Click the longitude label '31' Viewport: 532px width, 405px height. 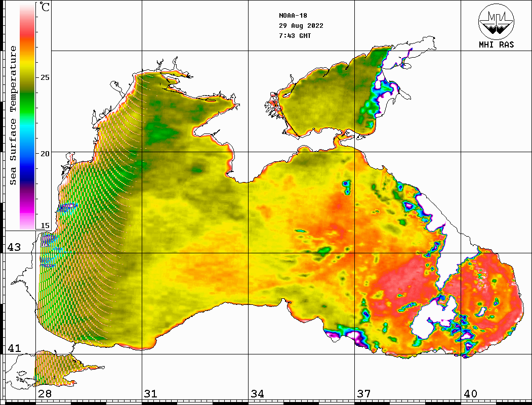pos(151,394)
